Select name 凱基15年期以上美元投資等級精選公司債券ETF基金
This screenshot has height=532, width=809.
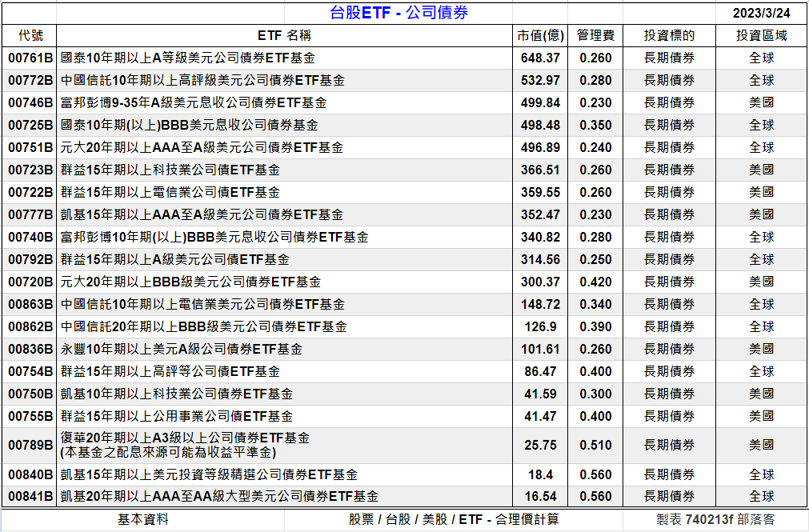(209, 474)
